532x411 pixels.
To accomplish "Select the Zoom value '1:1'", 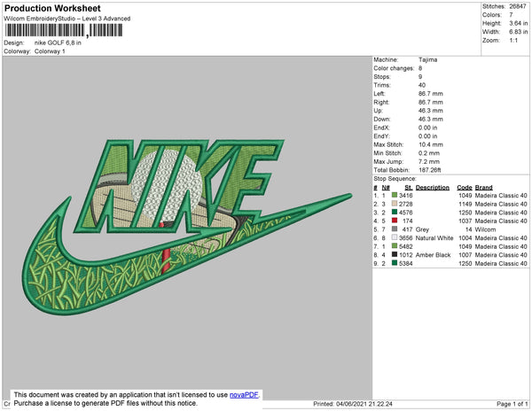I will point(513,41).
